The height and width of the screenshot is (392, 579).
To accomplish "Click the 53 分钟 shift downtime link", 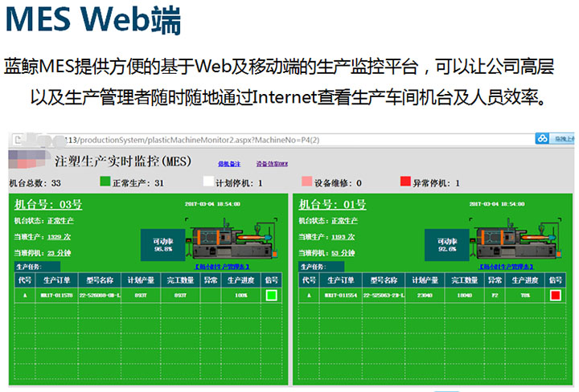I will pos(343,253).
